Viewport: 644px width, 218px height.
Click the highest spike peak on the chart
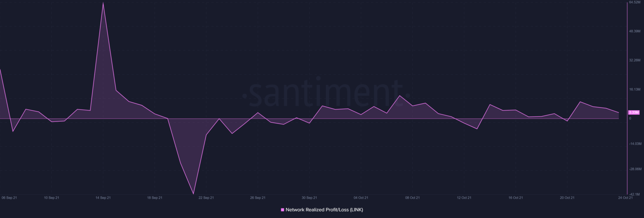[103, 3]
